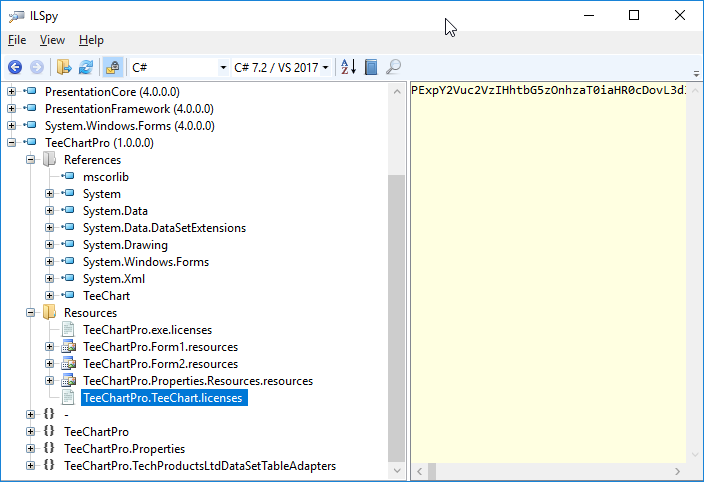The image size is (704, 482).
Task: Click tree scrollbar up arrow
Action: coord(397,92)
